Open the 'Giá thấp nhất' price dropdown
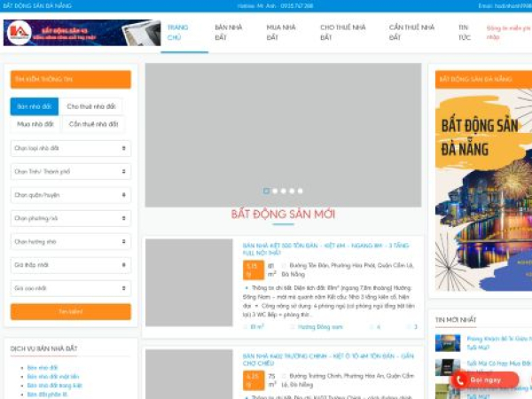Viewport: 532px width, 399px height. pyautogui.click(x=71, y=265)
